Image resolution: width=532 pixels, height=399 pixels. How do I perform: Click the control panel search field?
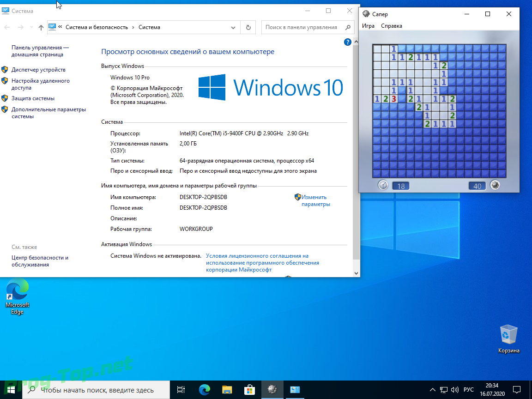coord(308,28)
